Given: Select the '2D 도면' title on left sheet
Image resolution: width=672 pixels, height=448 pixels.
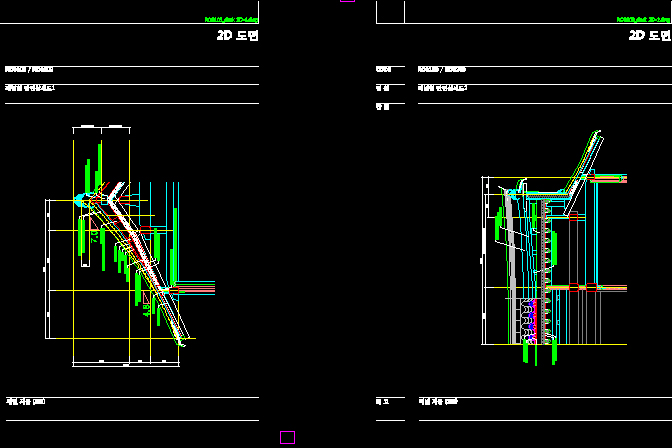Looking at the screenshot, I should click(237, 35).
